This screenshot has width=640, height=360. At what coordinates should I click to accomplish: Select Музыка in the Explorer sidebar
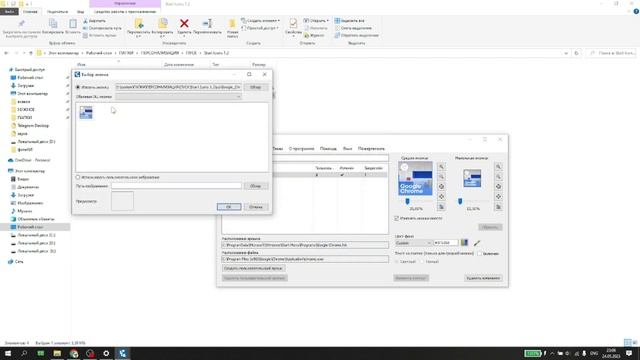click(24, 211)
